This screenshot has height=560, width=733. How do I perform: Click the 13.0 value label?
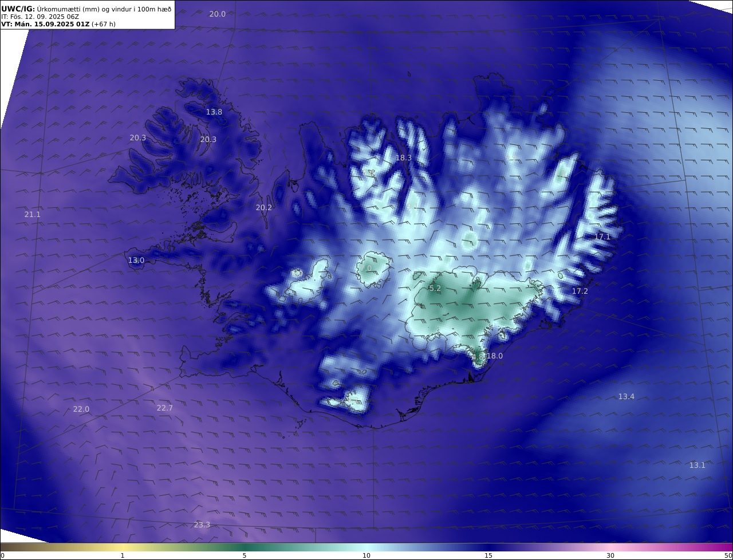click(136, 261)
